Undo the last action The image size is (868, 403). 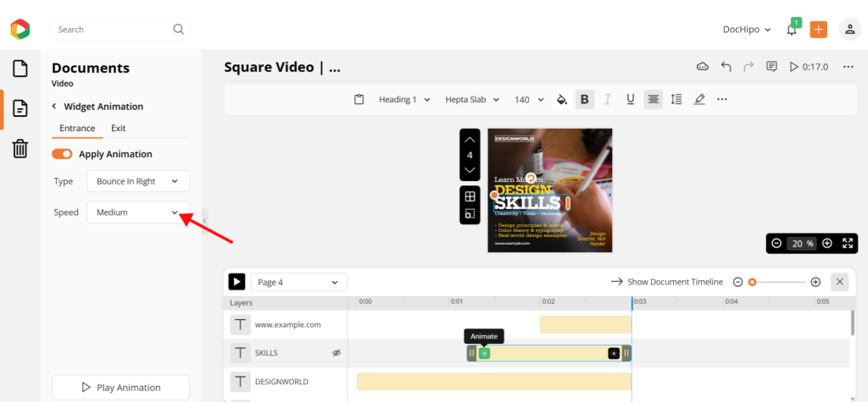726,67
